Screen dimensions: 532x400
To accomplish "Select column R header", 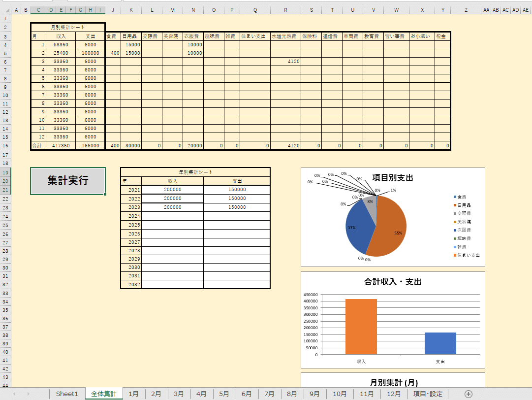I will (285, 10).
